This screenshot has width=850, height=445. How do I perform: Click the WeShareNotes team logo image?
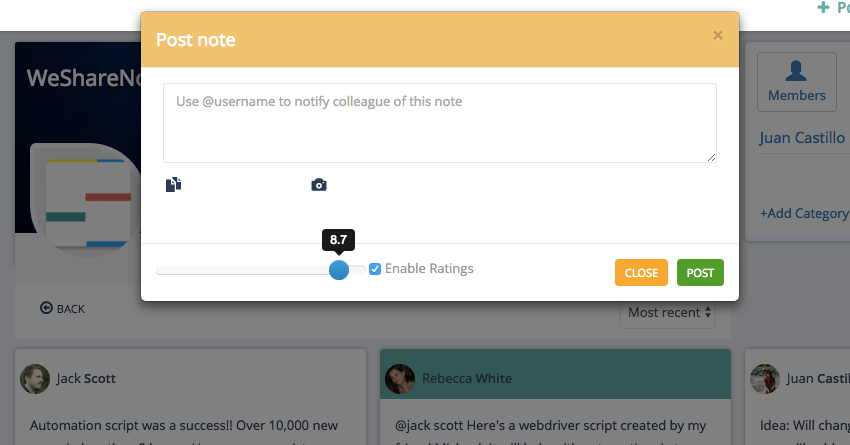pyautogui.click(x=80, y=195)
